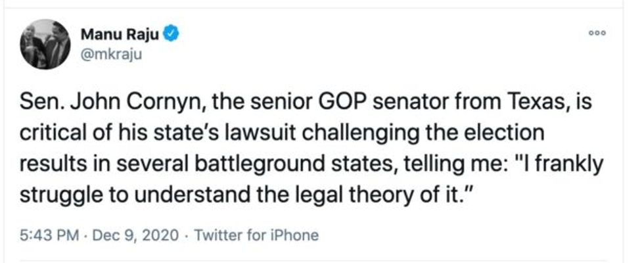This screenshot has width=644, height=263.
Task: Open the three-dot more options menu
Action: pos(597,32)
